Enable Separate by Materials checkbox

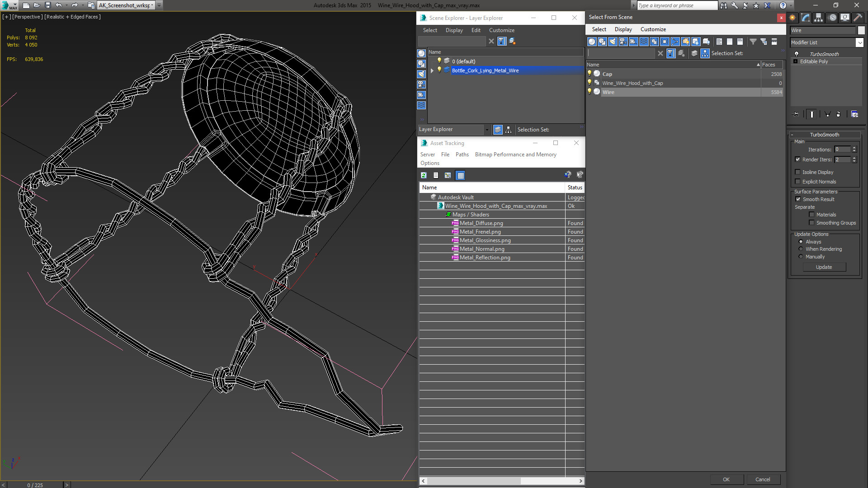click(x=811, y=215)
